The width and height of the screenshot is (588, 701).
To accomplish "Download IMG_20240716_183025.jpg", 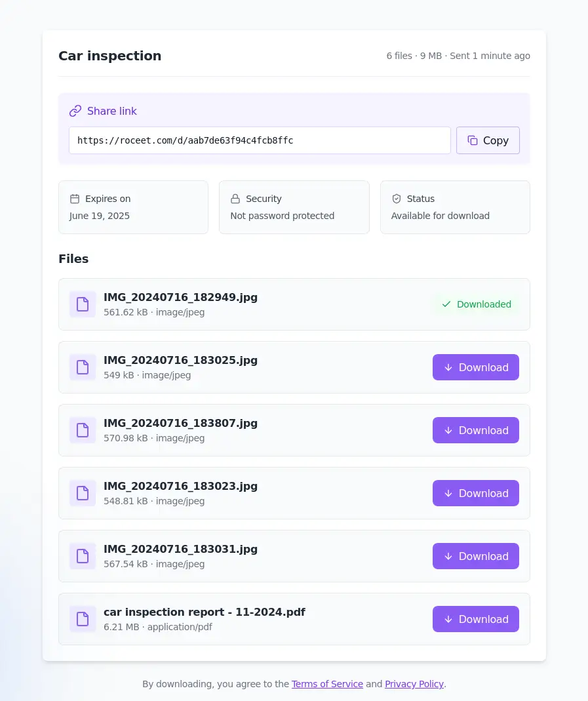I will coord(475,367).
